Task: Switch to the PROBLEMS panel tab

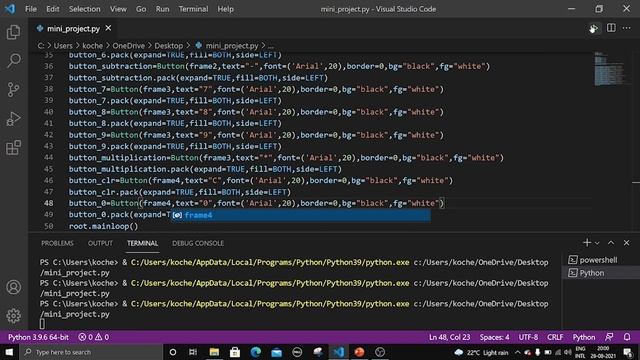Action: tap(57, 243)
